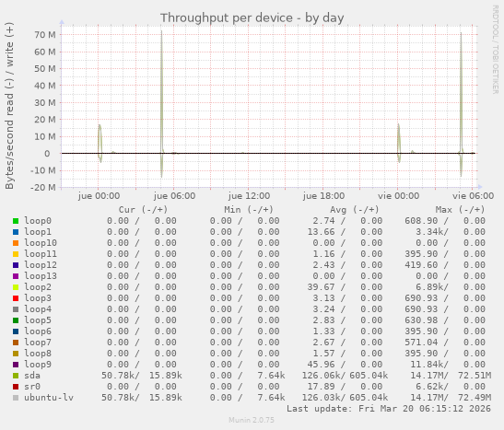Click the -20 M y-axis label
The height and width of the screenshot is (430, 504).
[42, 187]
